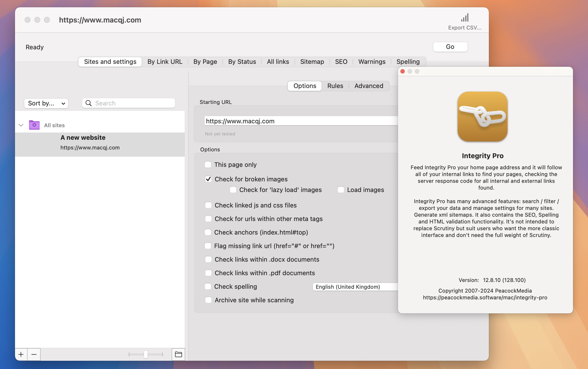Viewport: 588px width, 369px height.
Task: Collapse the All sites group chevron
Action: pos(21,125)
